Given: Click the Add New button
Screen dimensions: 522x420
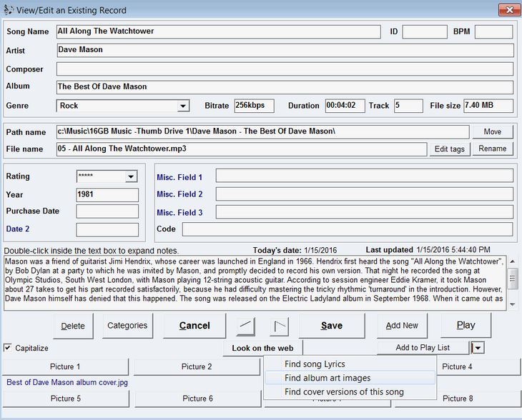Looking at the screenshot, I should pos(402,326).
